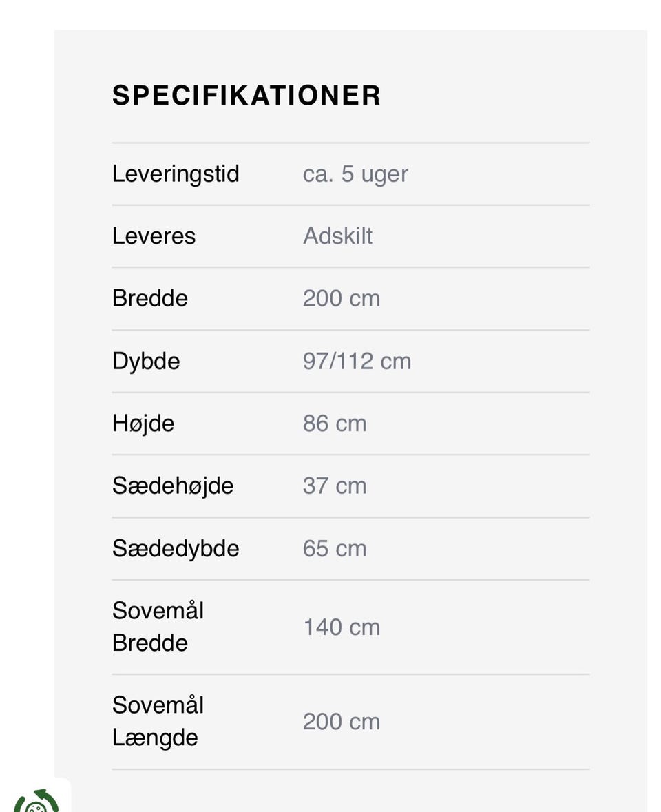Click the Bredde row label

coord(150,298)
